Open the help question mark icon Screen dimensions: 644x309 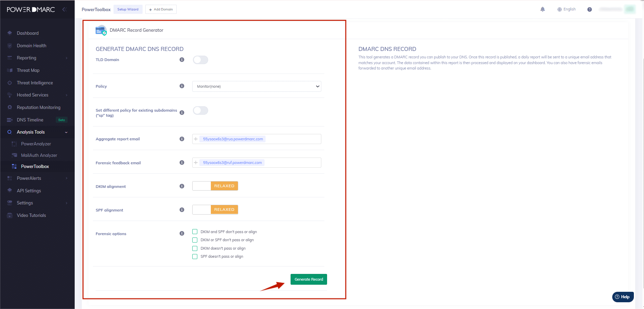[x=589, y=9]
